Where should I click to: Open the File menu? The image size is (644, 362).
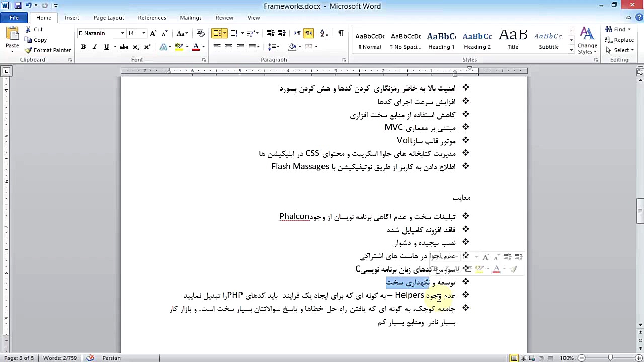click(x=14, y=17)
